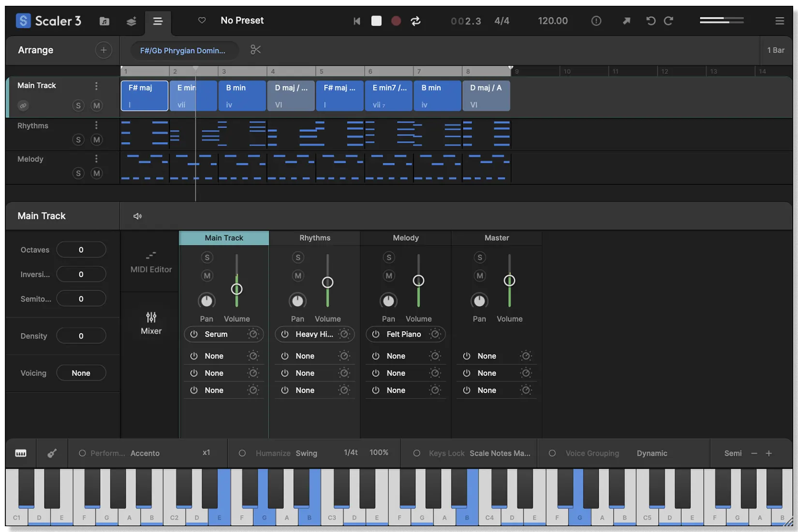Solo the Main Track in arrange lane
Screen dimensions: 798x532
point(78,105)
